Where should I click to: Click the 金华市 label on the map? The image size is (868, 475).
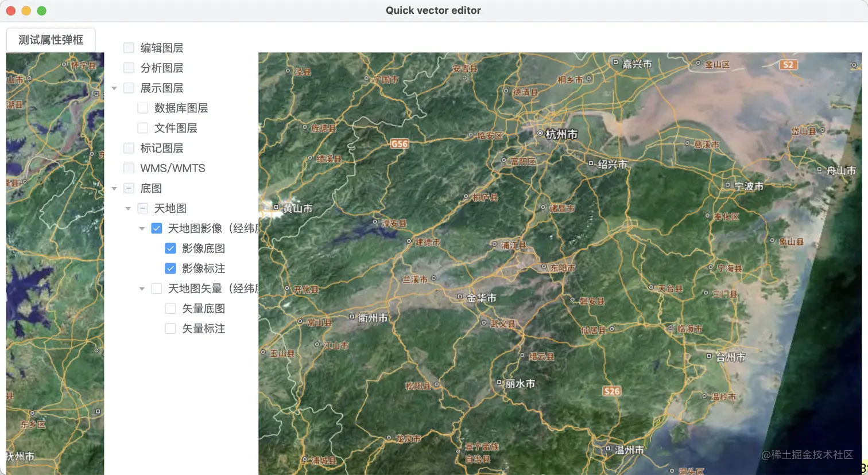pos(481,298)
